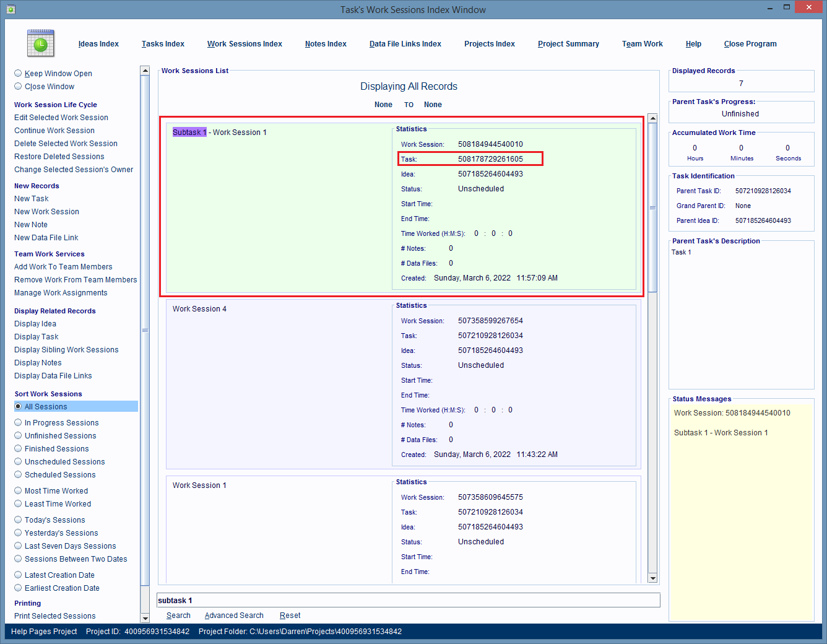Screen dimensions: 827x644
Task: Open Work Sessions Index menu
Action: 245,44
